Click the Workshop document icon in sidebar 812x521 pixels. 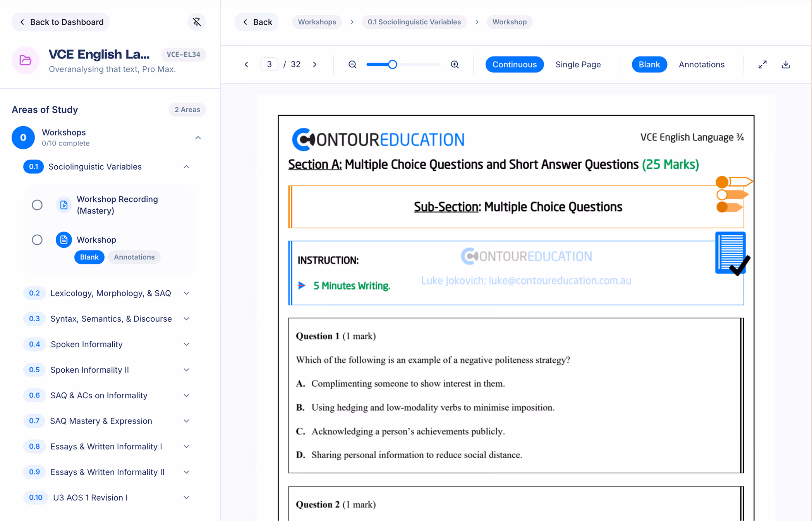64,240
